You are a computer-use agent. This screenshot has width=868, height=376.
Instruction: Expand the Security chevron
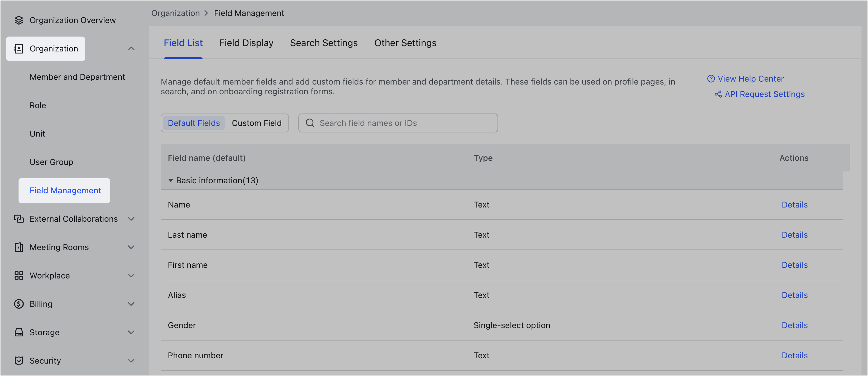(131, 361)
